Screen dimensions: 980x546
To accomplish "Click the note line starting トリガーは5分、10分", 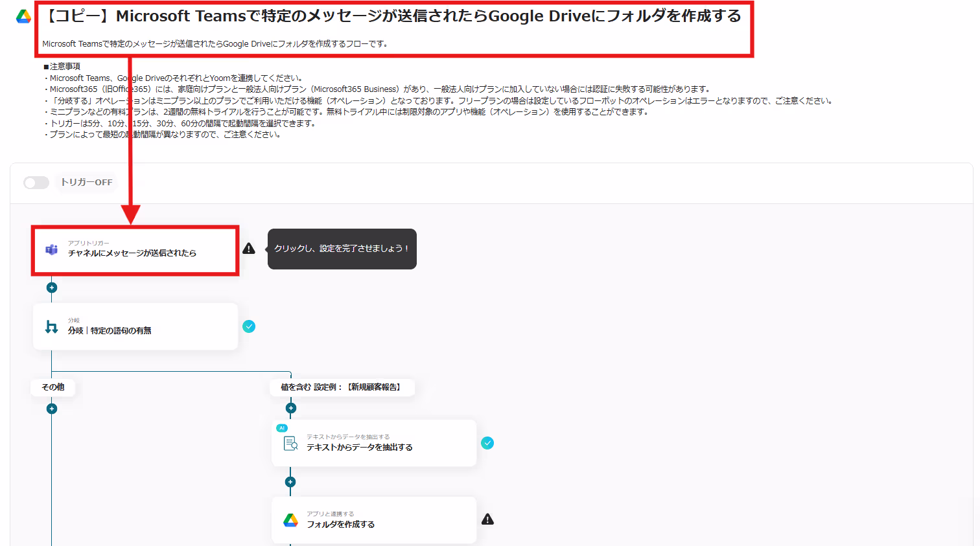I will (x=180, y=124).
